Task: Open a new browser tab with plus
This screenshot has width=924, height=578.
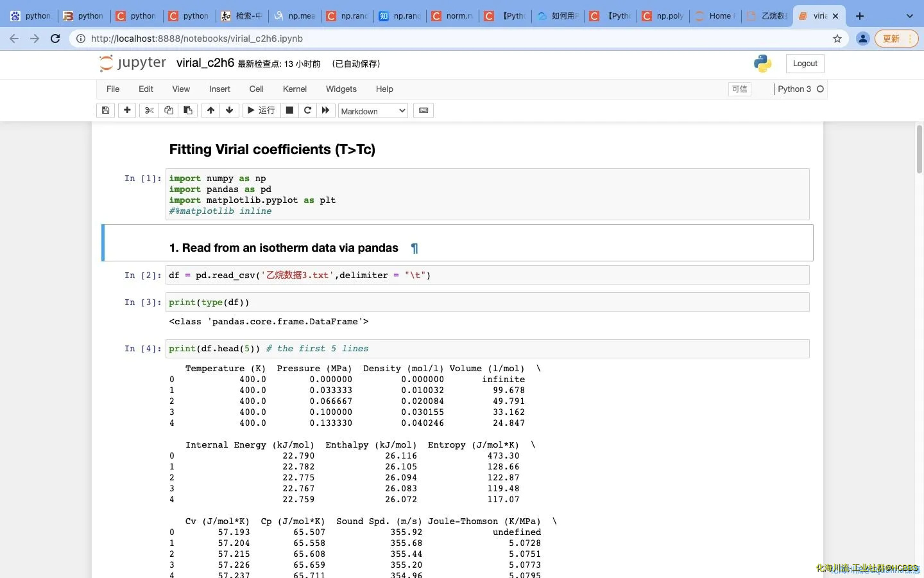Action: click(x=860, y=16)
